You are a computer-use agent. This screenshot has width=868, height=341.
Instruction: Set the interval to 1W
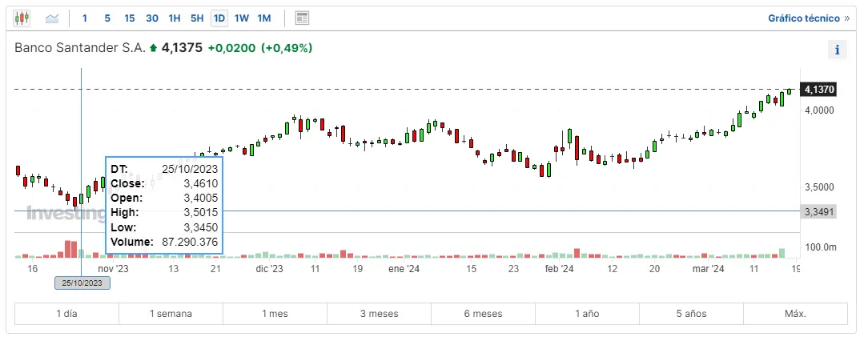click(242, 18)
